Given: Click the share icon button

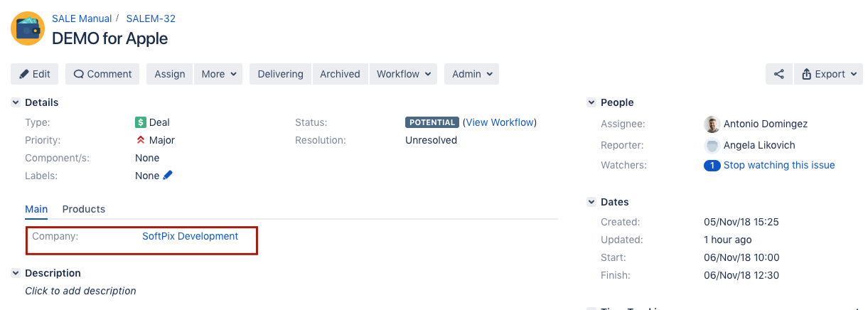Looking at the screenshot, I should click(x=778, y=74).
